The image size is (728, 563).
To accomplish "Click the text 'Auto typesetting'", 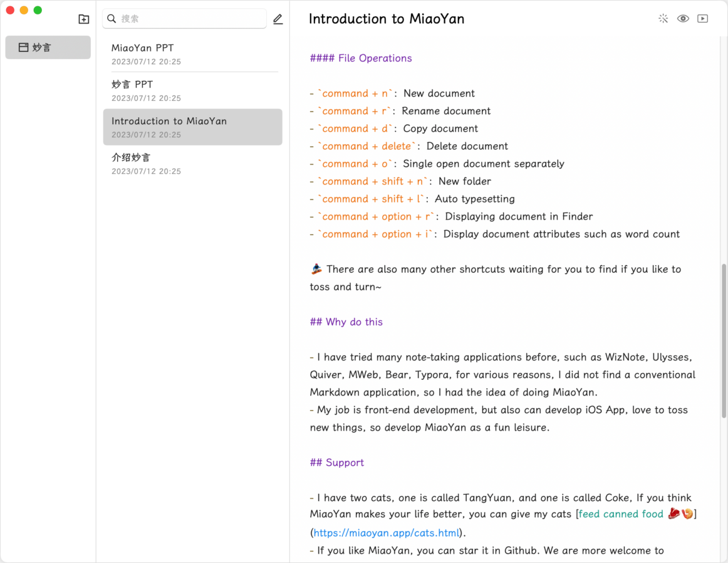I will 474,199.
